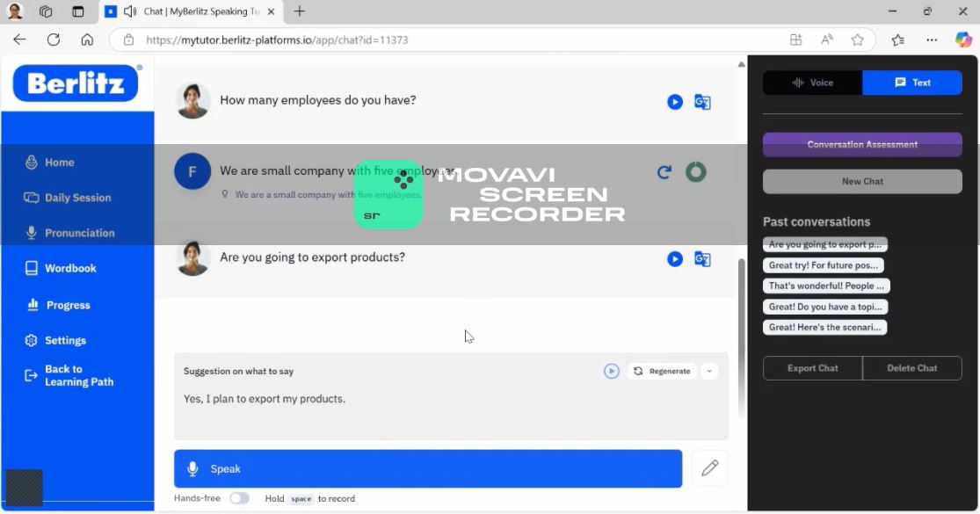
Task: Go to the browser home page
Action: click(87, 40)
